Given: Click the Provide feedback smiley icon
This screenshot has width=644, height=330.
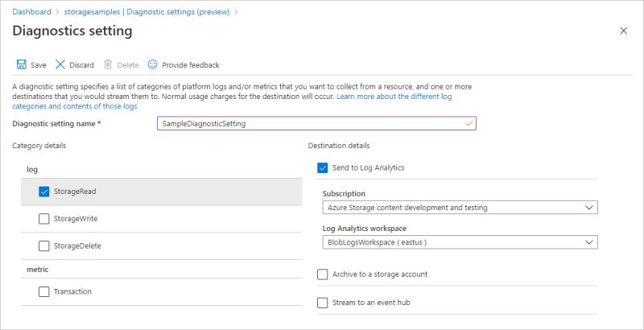Looking at the screenshot, I should (x=152, y=64).
